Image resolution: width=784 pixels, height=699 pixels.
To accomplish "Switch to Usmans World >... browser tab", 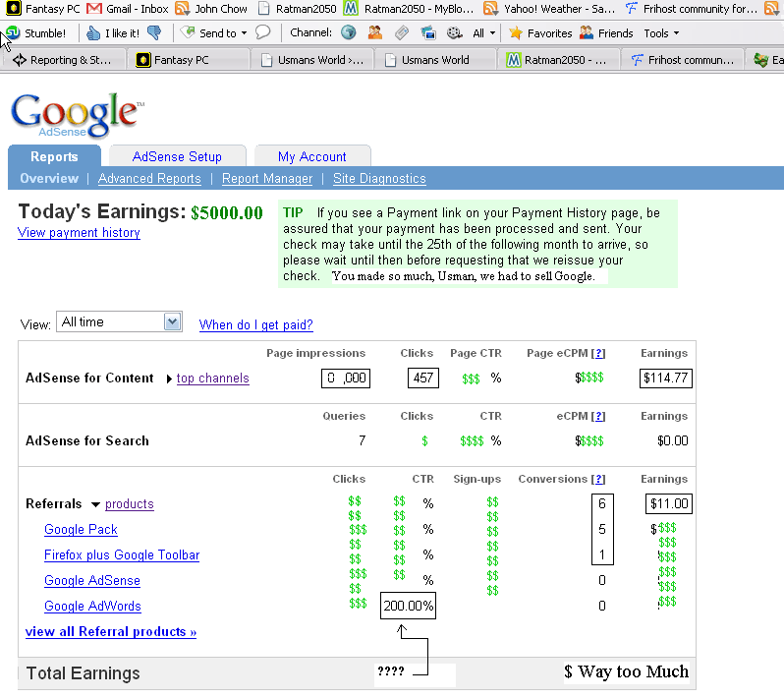I will coord(312,60).
